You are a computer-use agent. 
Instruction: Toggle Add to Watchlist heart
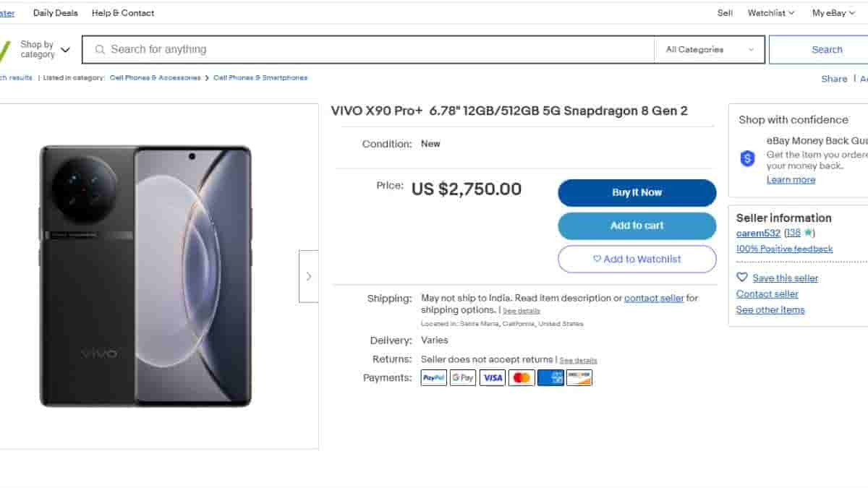point(597,259)
